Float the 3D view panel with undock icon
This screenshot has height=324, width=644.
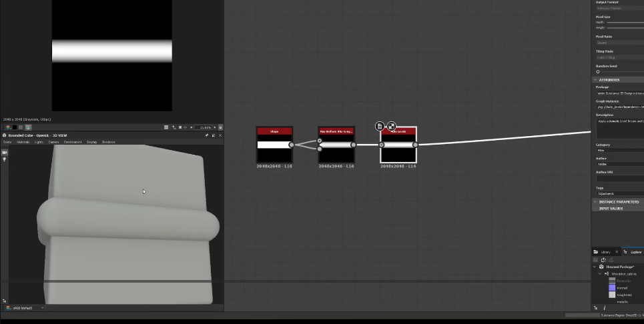[x=214, y=135]
